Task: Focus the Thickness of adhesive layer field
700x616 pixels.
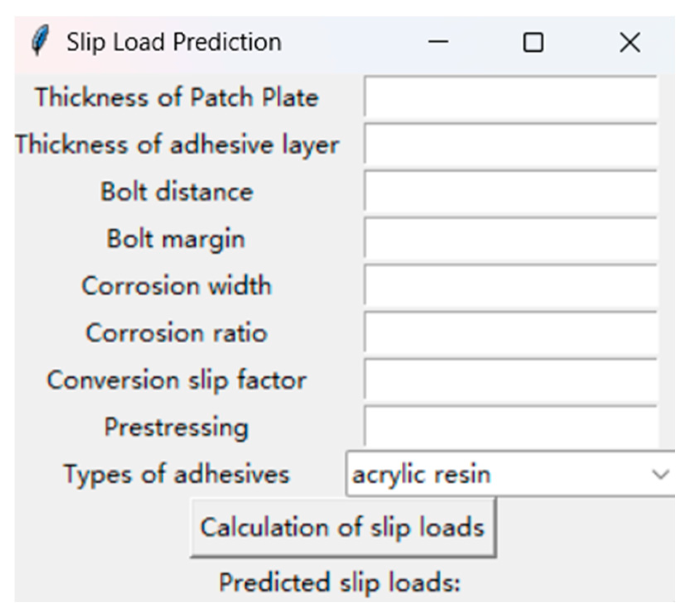Action: [511, 144]
